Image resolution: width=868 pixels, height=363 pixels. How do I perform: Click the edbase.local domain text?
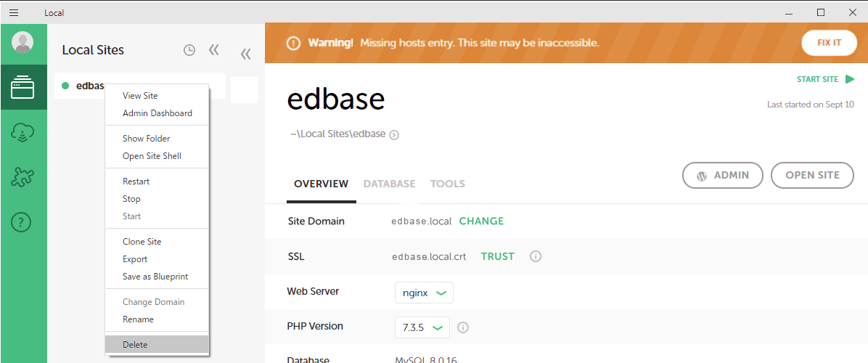tap(421, 221)
